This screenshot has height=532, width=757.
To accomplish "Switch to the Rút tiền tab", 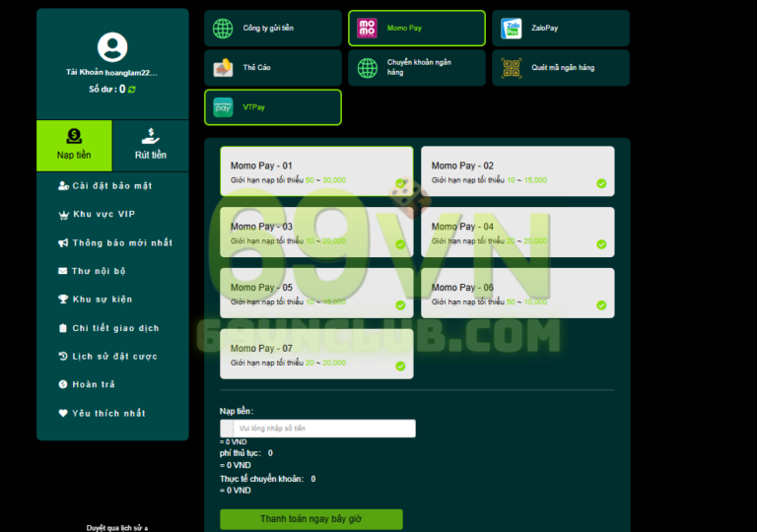I will [151, 145].
